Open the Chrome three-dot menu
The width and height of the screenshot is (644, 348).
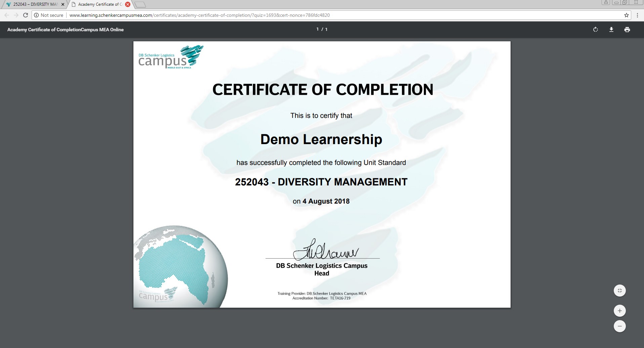pyautogui.click(x=637, y=15)
